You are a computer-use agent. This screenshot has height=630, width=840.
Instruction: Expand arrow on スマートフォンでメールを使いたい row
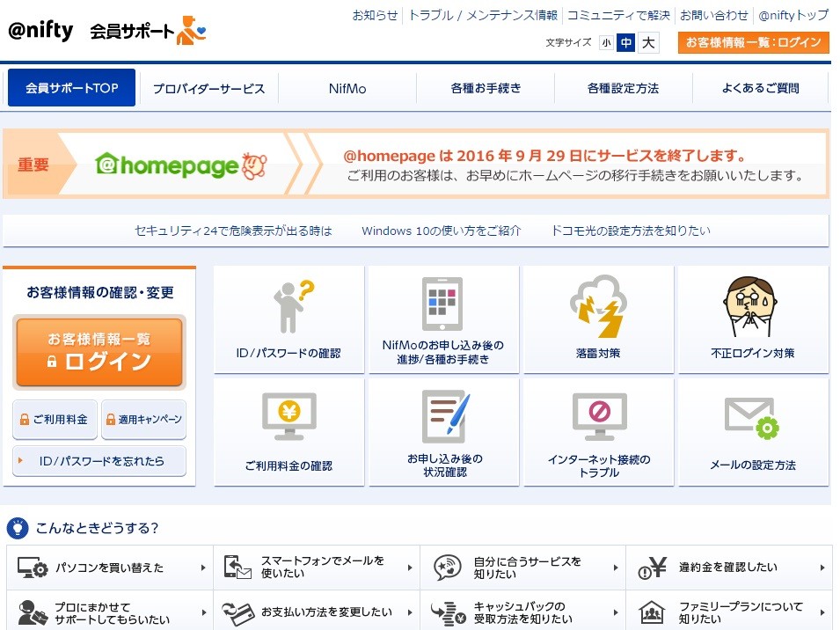[x=410, y=568]
